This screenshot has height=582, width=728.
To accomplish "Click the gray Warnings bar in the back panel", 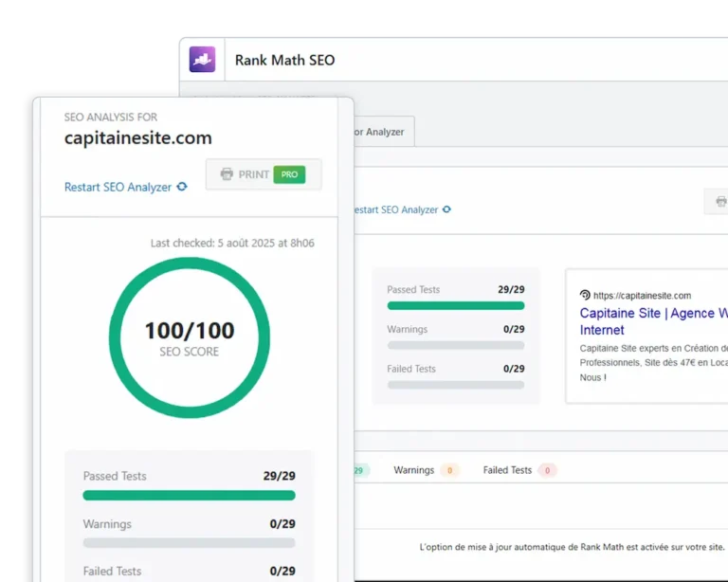I will [x=455, y=345].
